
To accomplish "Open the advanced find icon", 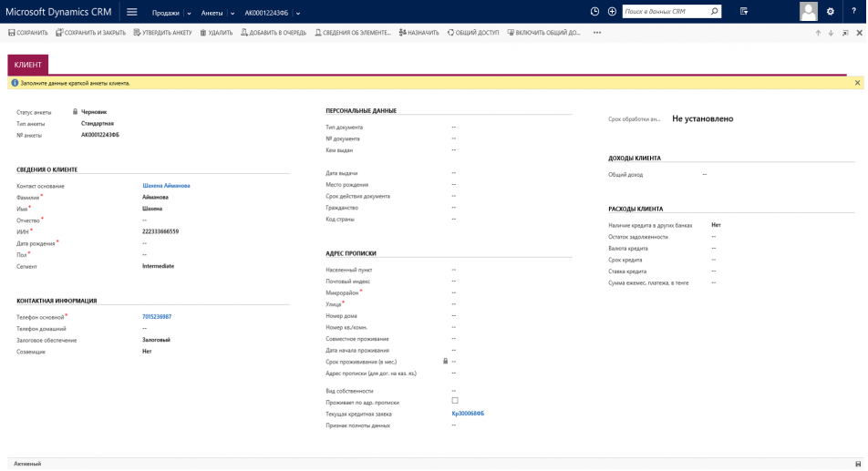I will (744, 12).
